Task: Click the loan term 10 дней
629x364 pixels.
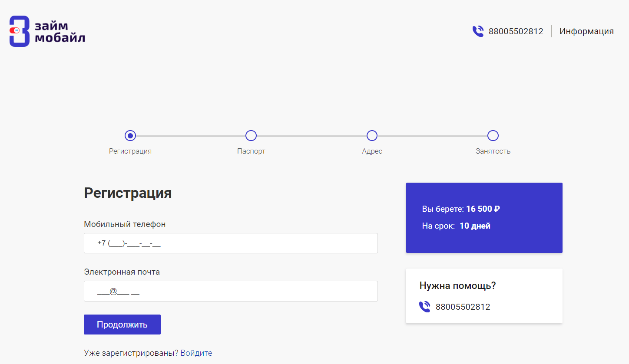Action: point(475,226)
